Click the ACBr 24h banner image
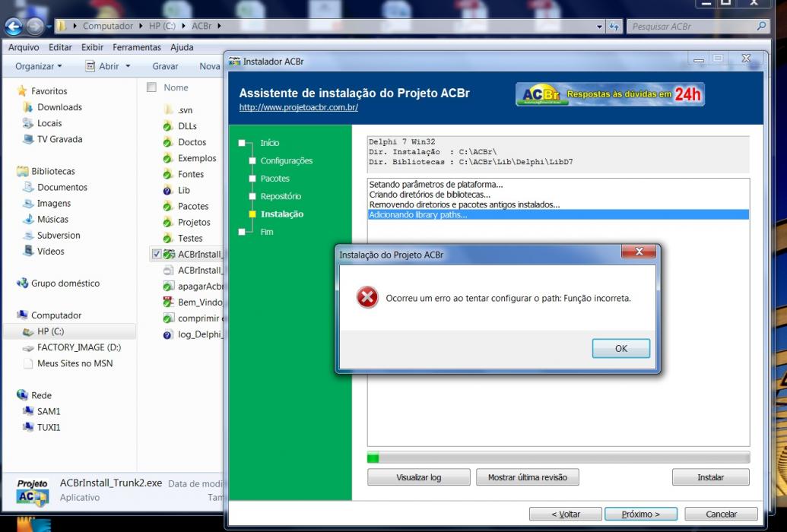 pos(610,93)
